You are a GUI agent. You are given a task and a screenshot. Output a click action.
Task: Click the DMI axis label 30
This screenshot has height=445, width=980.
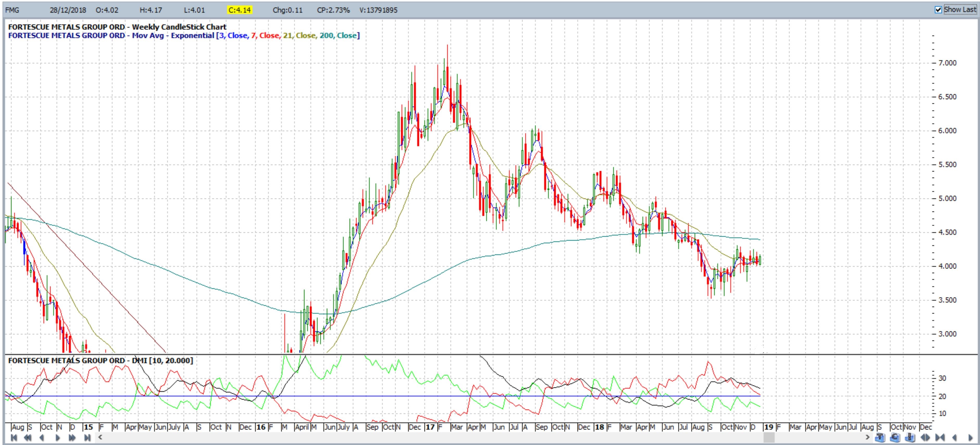click(x=942, y=378)
